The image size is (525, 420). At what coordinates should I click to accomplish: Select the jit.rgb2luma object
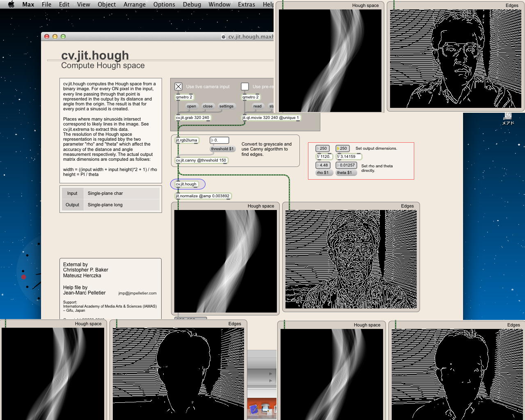pyautogui.click(x=187, y=140)
